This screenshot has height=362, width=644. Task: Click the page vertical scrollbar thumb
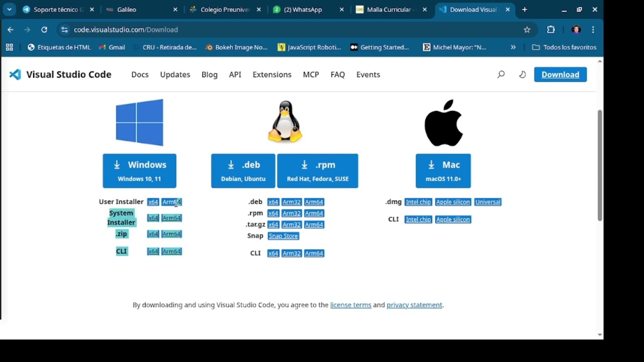pyautogui.click(x=600, y=165)
